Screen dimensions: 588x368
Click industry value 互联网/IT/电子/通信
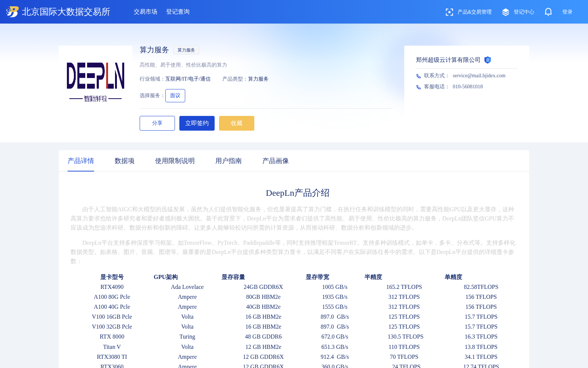pyautogui.click(x=188, y=79)
